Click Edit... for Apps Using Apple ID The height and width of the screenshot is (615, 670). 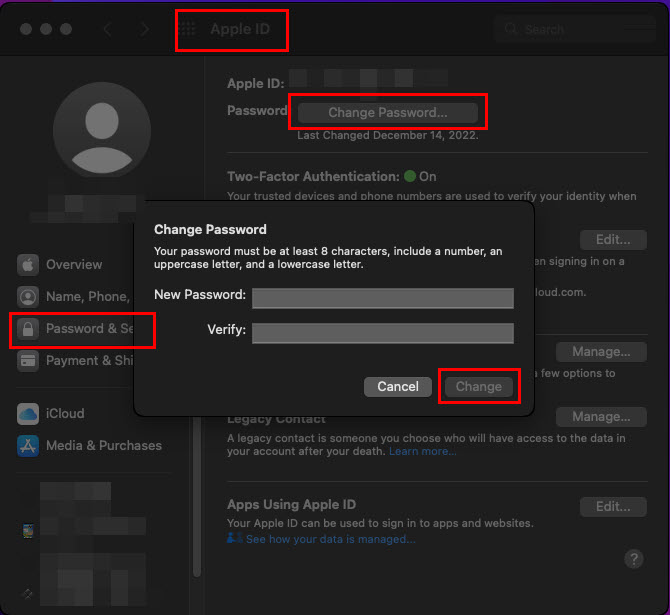[x=613, y=507]
